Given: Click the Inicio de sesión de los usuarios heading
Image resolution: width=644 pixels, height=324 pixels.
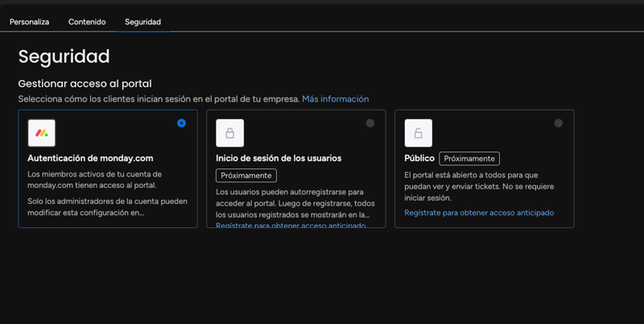Looking at the screenshot, I should (x=279, y=158).
